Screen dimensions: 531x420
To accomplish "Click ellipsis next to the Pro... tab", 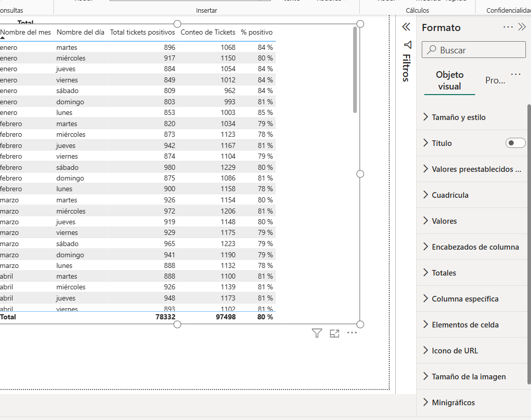I will coord(516,75).
